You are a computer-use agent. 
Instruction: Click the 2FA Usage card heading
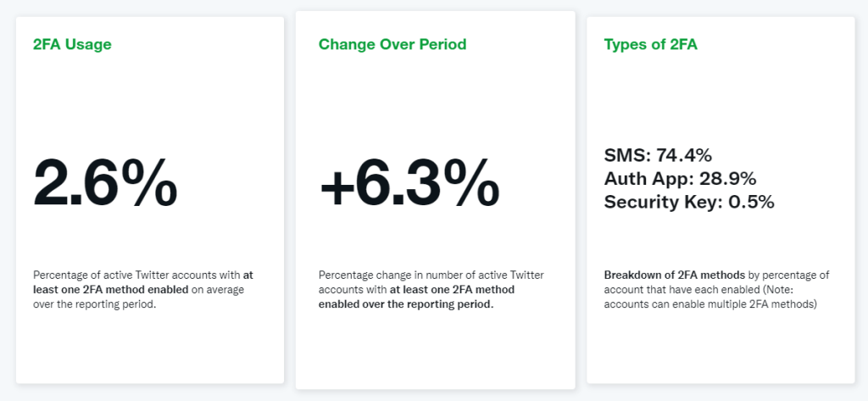(72, 44)
